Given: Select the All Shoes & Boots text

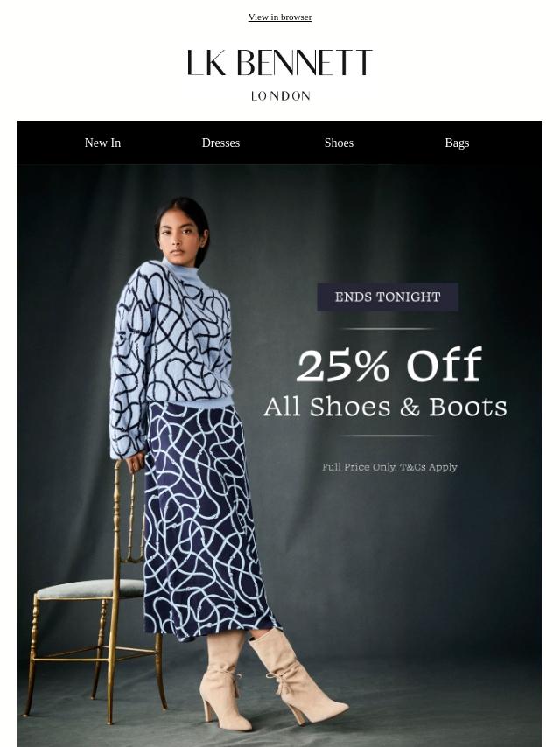Looking at the screenshot, I should pyautogui.click(x=385, y=408).
